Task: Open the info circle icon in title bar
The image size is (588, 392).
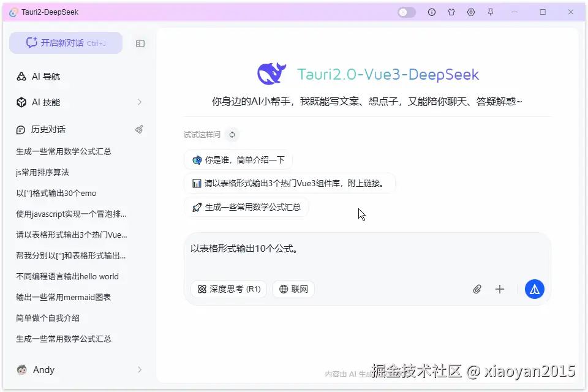Action: pos(432,12)
